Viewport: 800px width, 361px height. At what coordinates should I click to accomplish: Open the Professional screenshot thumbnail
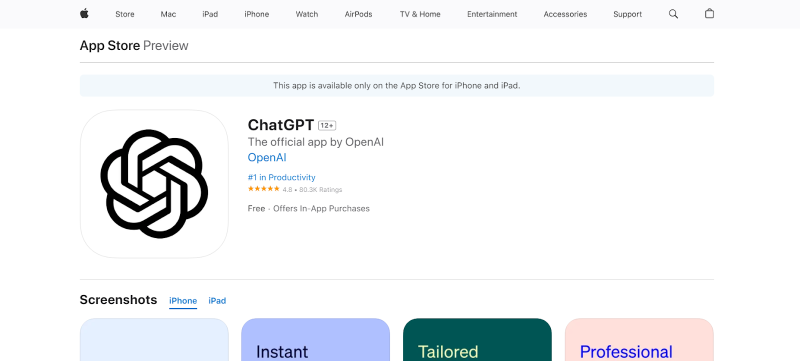(639, 340)
